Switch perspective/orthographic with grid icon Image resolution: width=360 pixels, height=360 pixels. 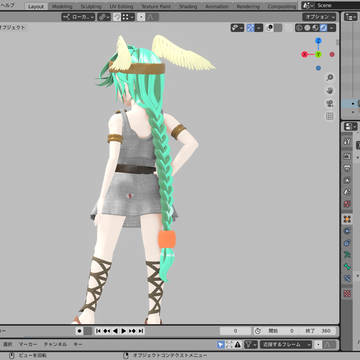[x=329, y=116]
